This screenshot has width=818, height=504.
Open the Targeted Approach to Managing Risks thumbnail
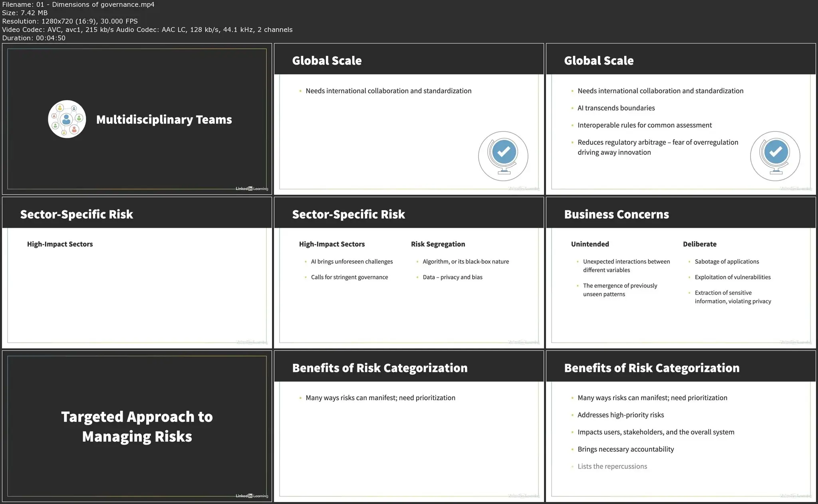[x=137, y=426]
